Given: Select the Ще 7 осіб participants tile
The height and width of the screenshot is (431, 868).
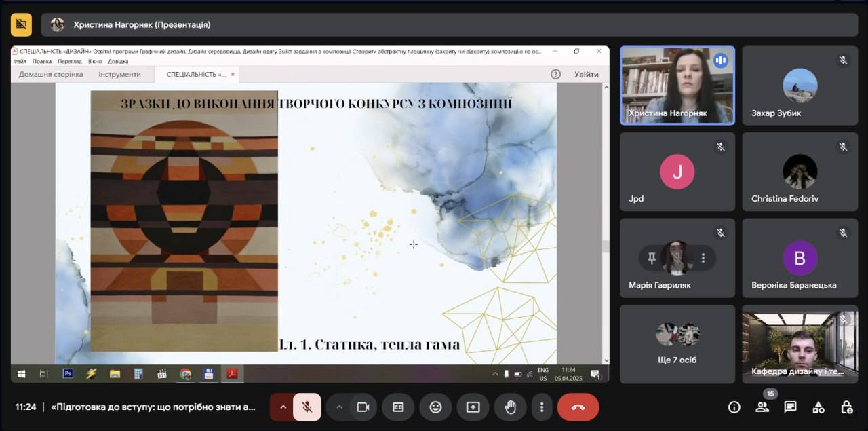Looking at the screenshot, I should pos(677,344).
